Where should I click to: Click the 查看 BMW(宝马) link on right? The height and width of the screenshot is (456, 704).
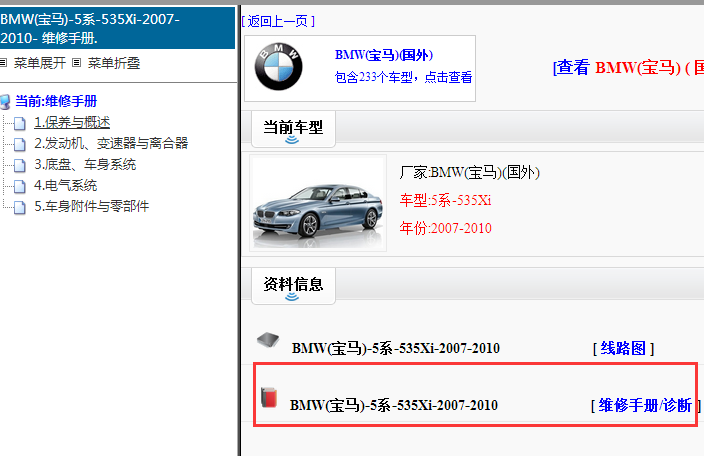click(x=628, y=68)
